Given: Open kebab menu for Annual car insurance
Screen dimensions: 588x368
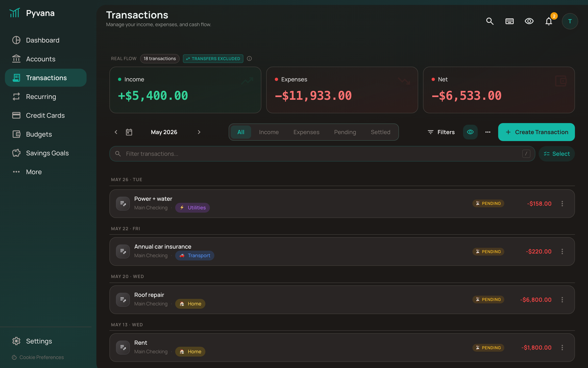Looking at the screenshot, I should pyautogui.click(x=562, y=251).
